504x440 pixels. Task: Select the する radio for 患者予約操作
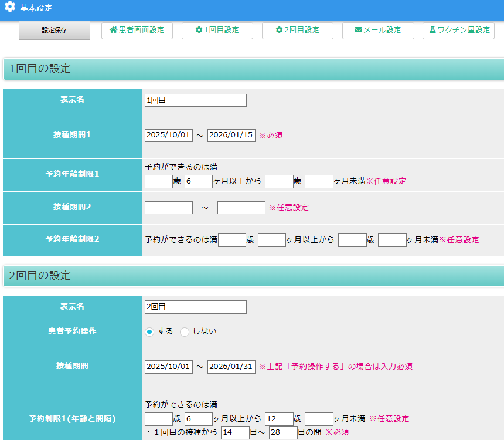149,331
